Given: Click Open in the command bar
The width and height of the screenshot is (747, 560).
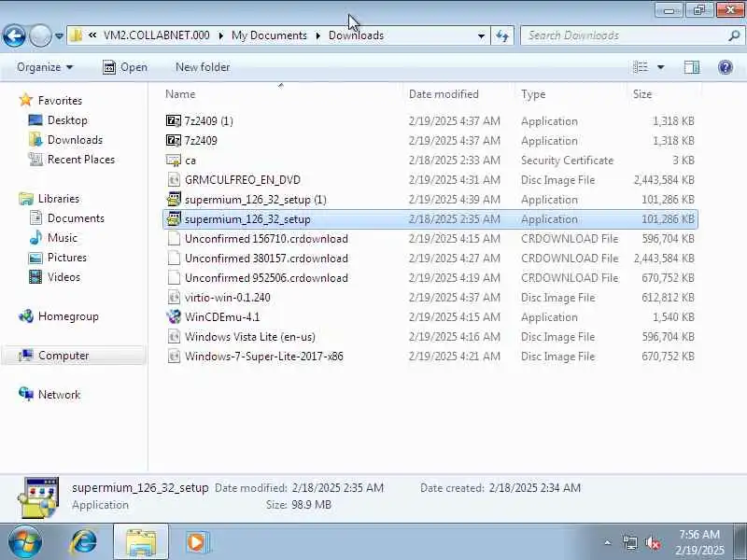Looking at the screenshot, I should coord(125,67).
